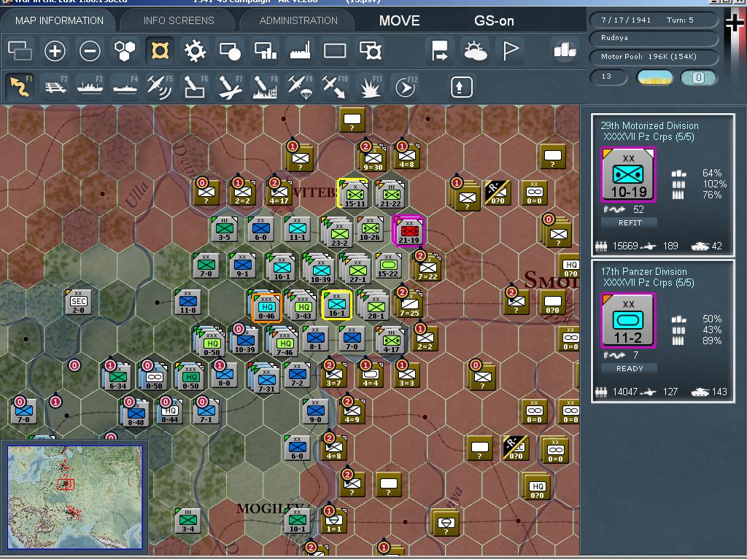The height and width of the screenshot is (560, 747).
Task: Toggle the factory display icon
Action: (x=300, y=51)
